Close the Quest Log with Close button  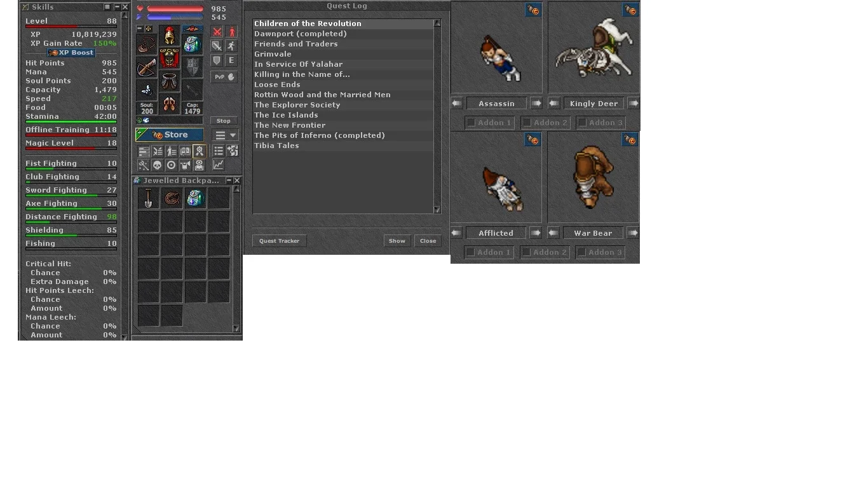428,241
